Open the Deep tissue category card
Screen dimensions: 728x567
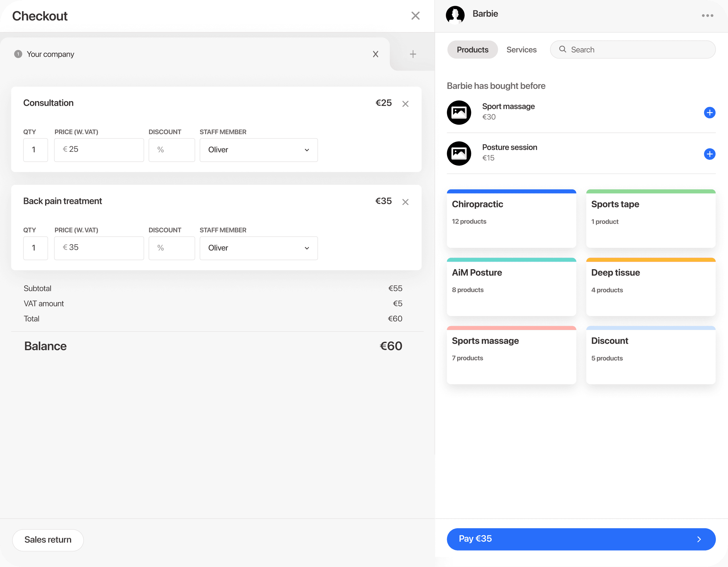pos(651,287)
